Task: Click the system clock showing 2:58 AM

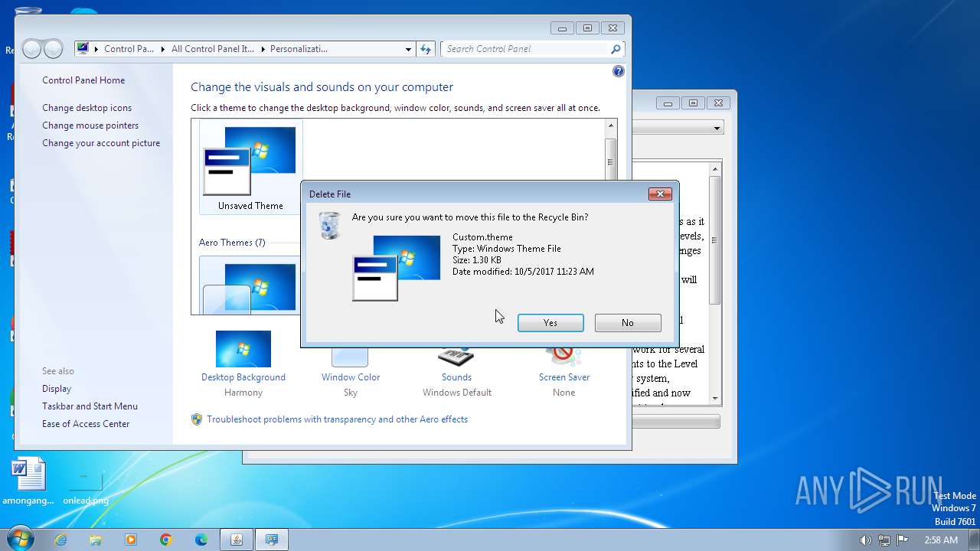Action: [x=941, y=540]
